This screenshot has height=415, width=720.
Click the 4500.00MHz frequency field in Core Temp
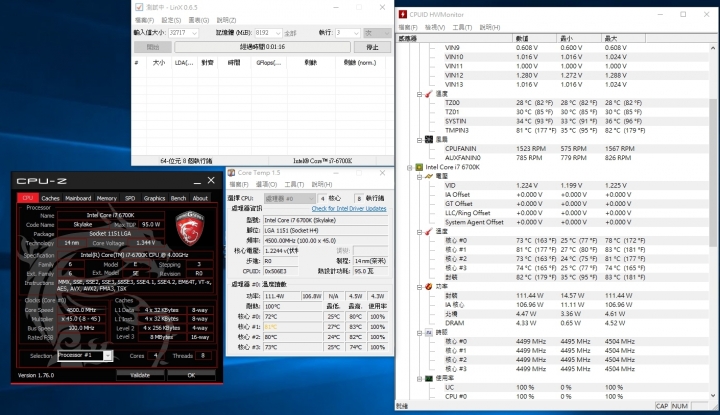[326, 241]
